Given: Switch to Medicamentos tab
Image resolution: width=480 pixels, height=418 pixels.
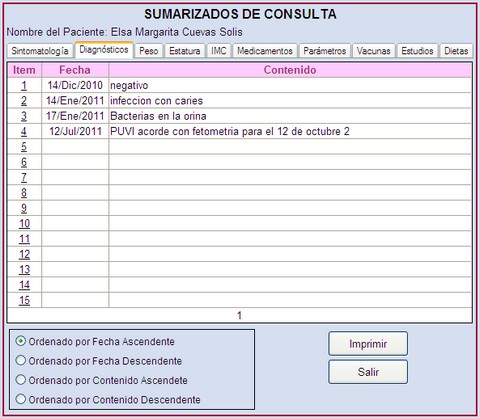Looking at the screenshot, I should tap(265, 51).
